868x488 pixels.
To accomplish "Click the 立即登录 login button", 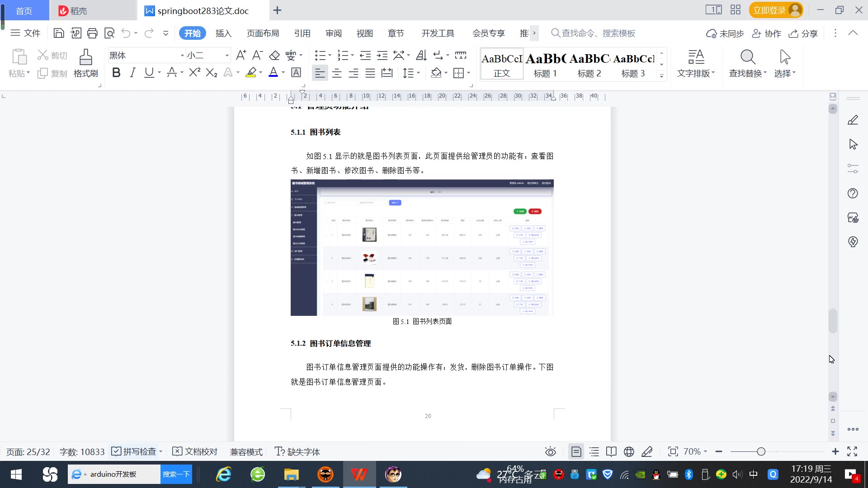I will click(769, 10).
